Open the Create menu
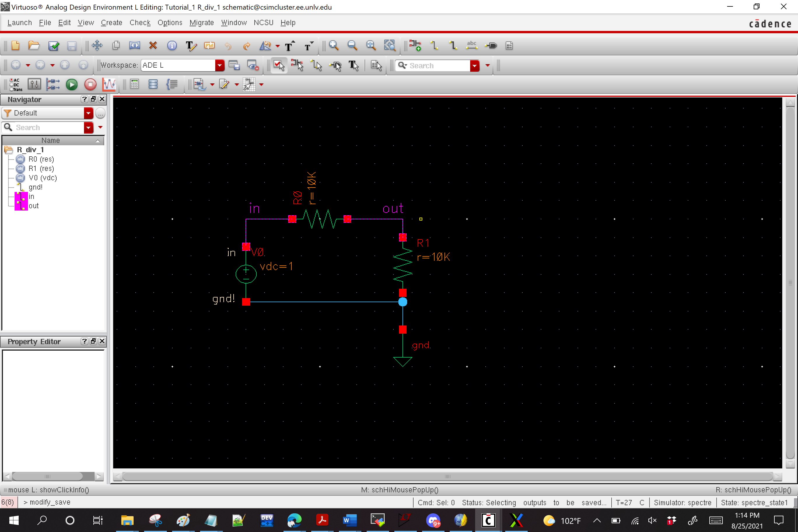 point(111,23)
